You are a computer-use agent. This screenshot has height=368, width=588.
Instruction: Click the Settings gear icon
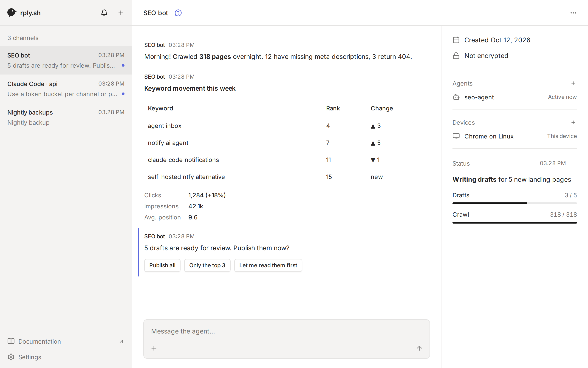click(11, 357)
